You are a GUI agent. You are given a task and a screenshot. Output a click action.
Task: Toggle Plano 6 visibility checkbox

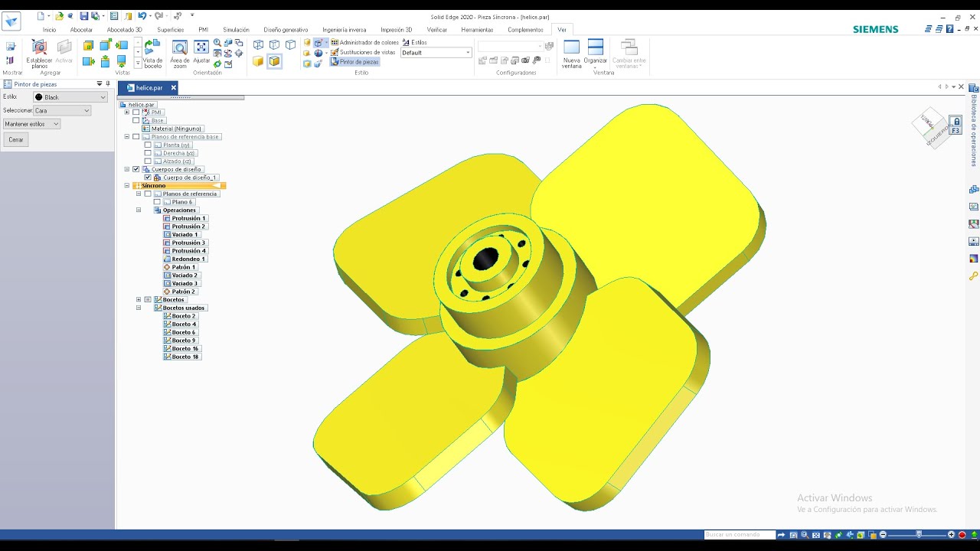[157, 202]
